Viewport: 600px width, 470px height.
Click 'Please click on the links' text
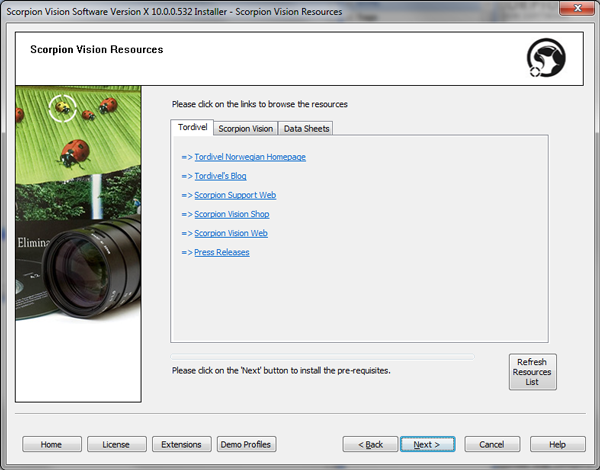259,104
